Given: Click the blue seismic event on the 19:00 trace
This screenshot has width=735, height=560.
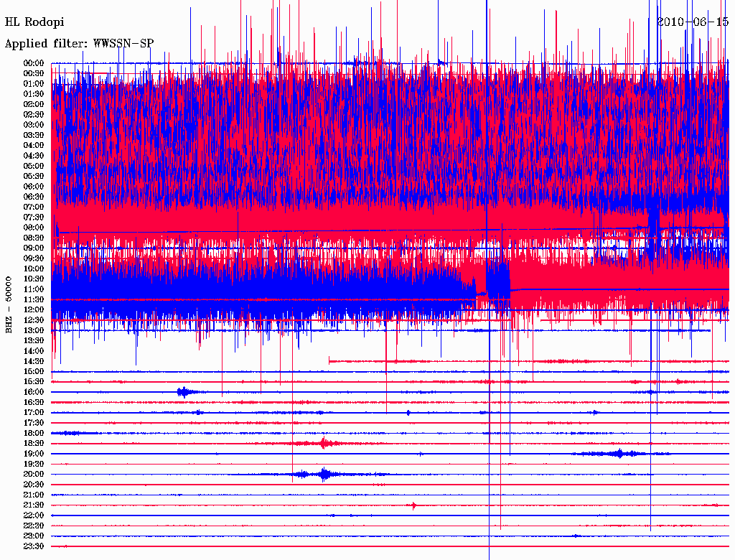Looking at the screenshot, I should point(619,454).
